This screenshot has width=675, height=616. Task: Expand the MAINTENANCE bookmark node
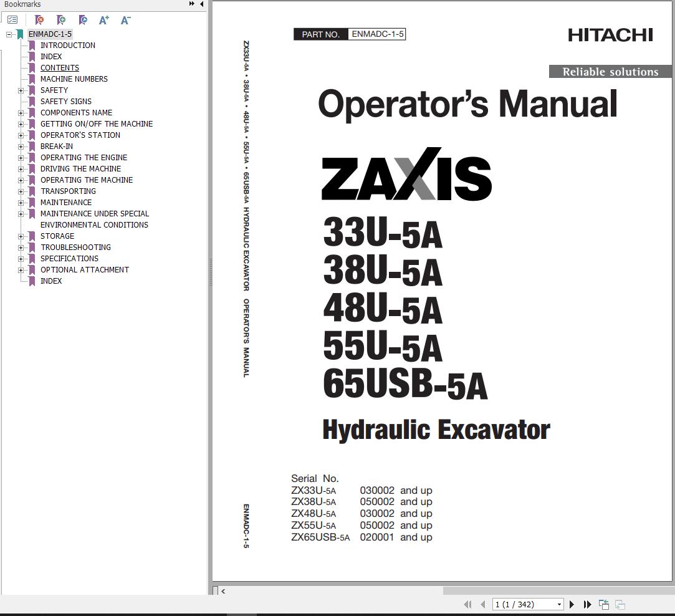(x=21, y=203)
